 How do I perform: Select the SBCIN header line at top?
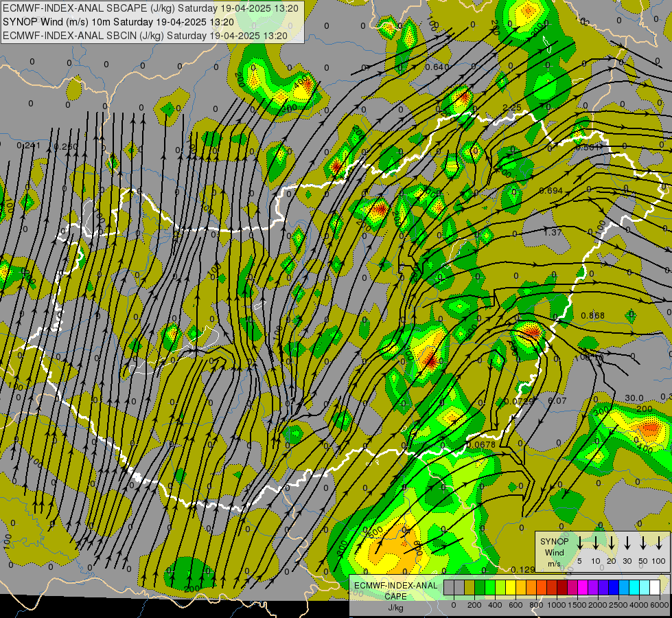pyautogui.click(x=145, y=36)
